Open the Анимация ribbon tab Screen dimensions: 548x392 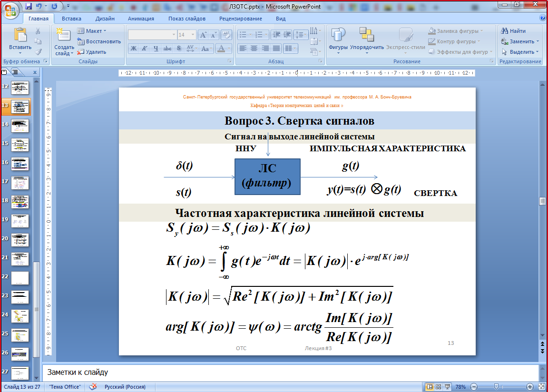(141, 19)
